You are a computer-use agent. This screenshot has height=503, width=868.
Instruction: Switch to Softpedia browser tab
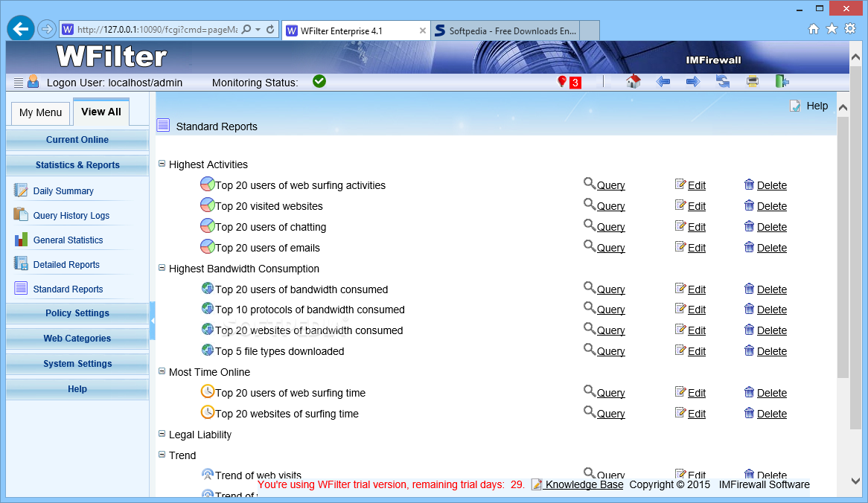(506, 31)
